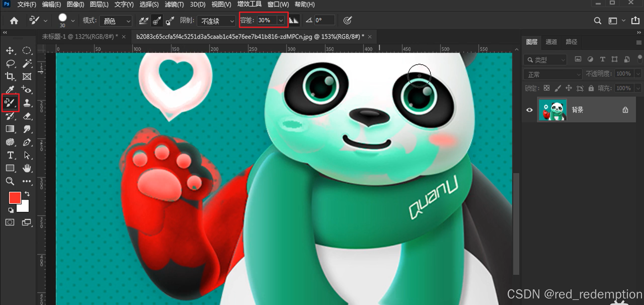Enable Sampling Continuous option
Image resolution: width=644 pixels, height=305 pixels.
(x=144, y=20)
